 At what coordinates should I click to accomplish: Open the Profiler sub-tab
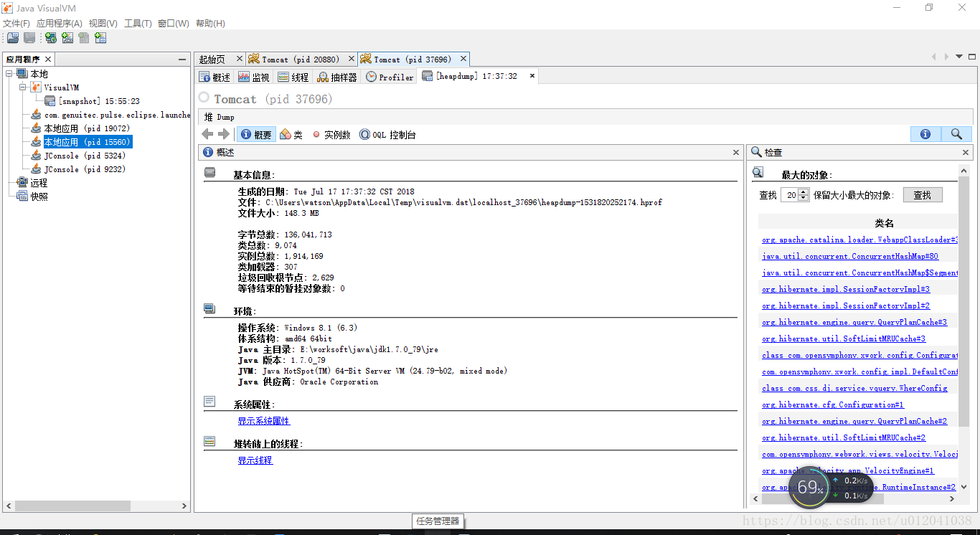tap(390, 77)
